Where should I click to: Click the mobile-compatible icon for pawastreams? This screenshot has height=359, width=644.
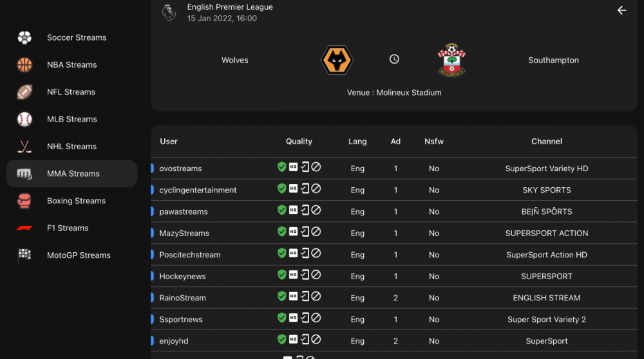(305, 210)
